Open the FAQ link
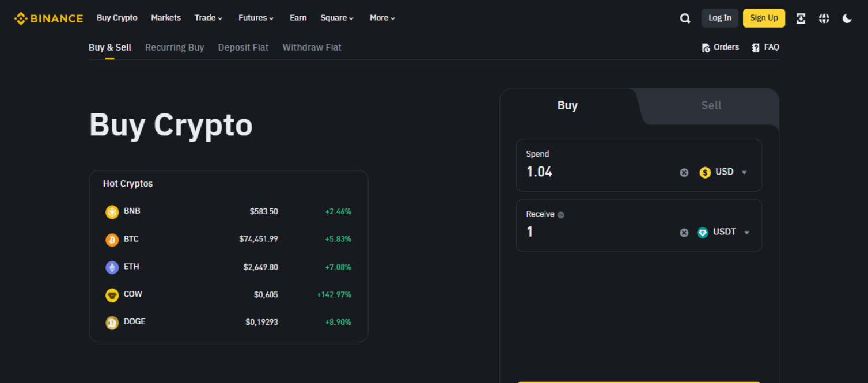This screenshot has height=383, width=868. [x=765, y=47]
